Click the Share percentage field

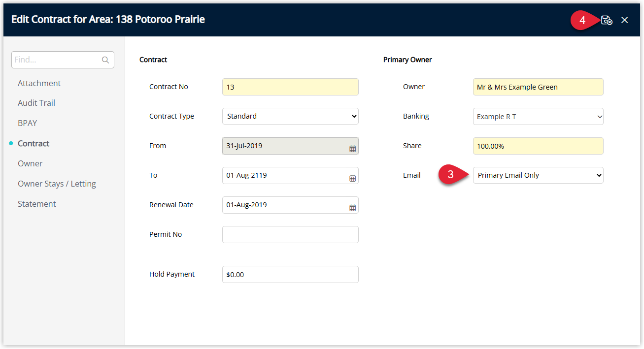point(538,146)
